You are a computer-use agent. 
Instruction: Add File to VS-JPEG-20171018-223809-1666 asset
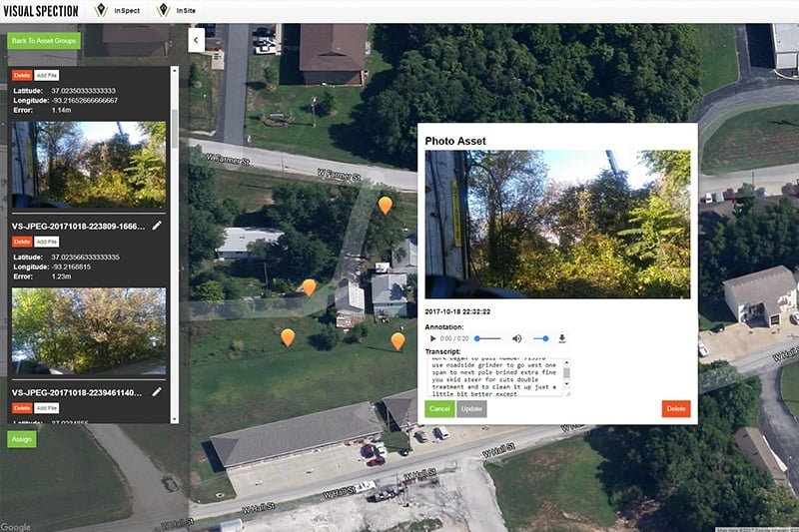click(47, 242)
